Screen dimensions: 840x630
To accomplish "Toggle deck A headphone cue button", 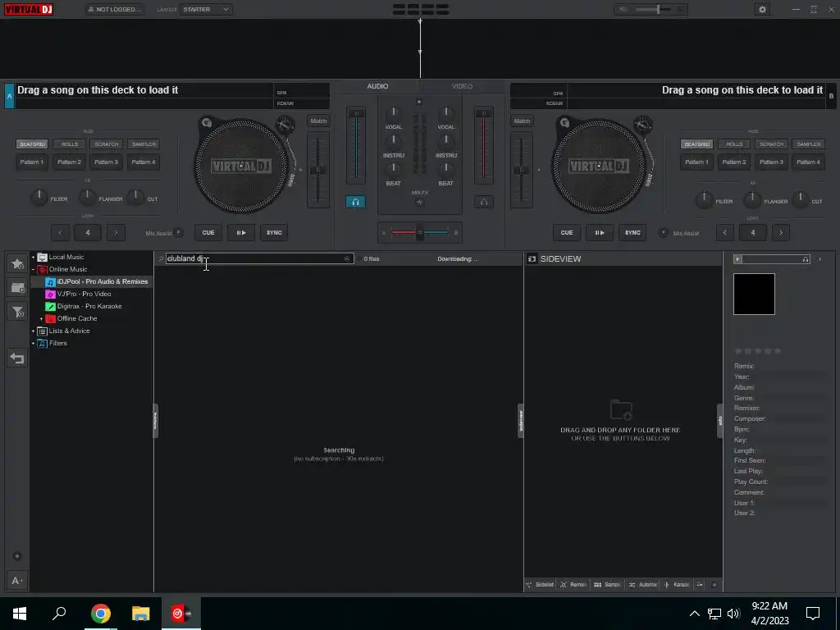I will pos(355,202).
